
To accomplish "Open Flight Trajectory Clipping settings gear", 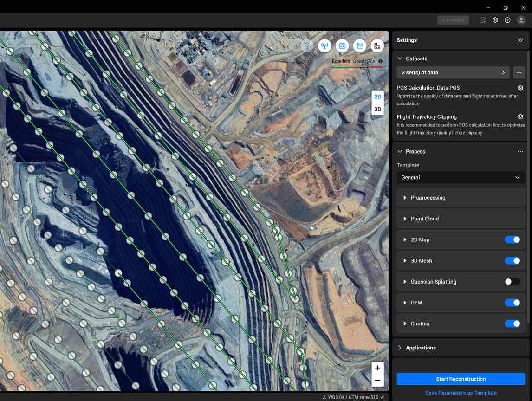I will (520, 117).
